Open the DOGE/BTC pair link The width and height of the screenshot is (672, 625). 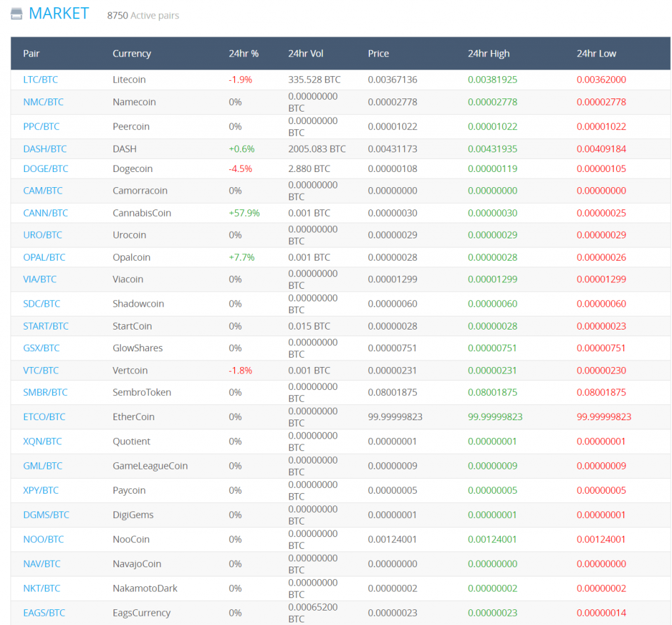45,169
